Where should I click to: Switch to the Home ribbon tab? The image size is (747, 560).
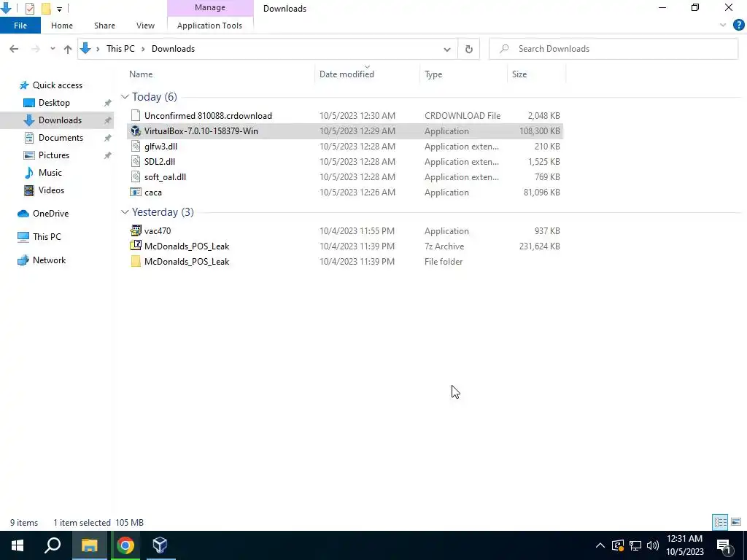click(62, 26)
